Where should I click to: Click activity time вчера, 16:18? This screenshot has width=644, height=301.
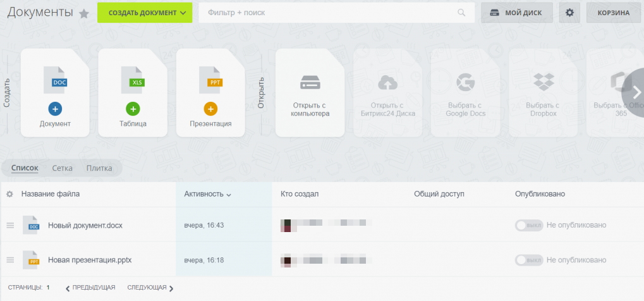tap(204, 260)
